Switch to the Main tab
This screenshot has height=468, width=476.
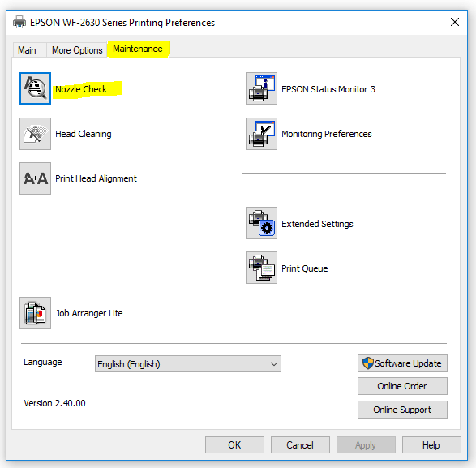[x=27, y=49]
